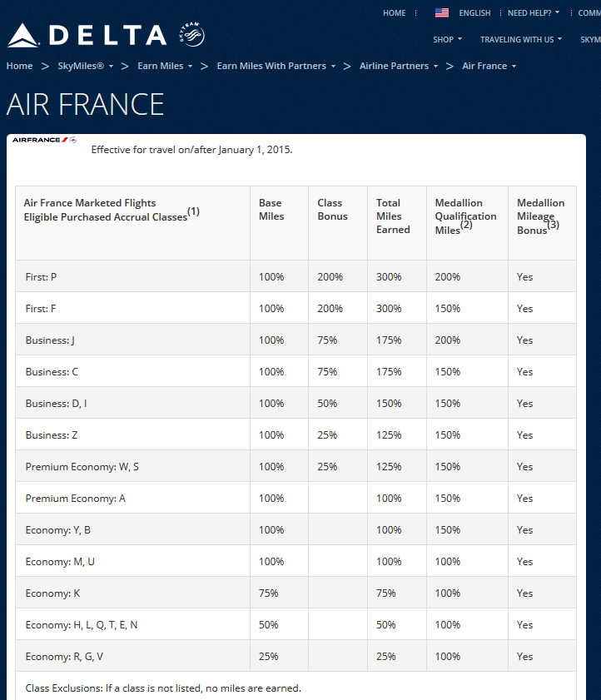Click the Delta logo
The image size is (601, 700).
tap(83, 33)
